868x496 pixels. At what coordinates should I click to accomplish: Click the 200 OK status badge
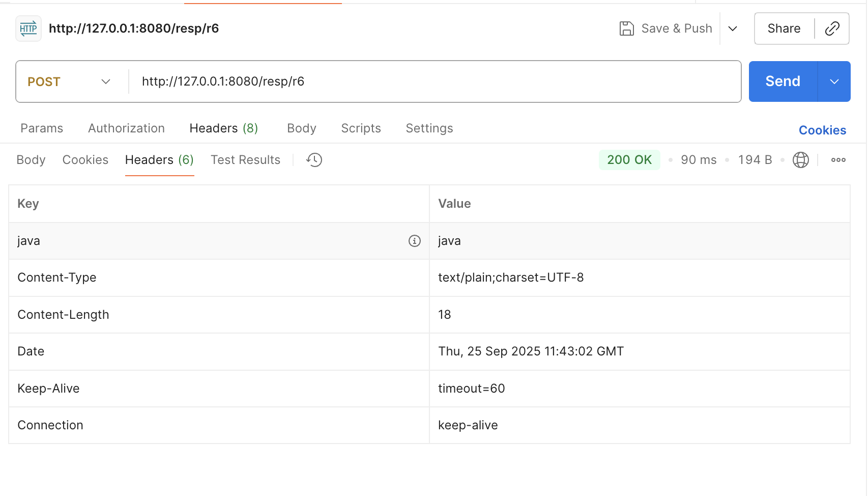[x=629, y=160]
